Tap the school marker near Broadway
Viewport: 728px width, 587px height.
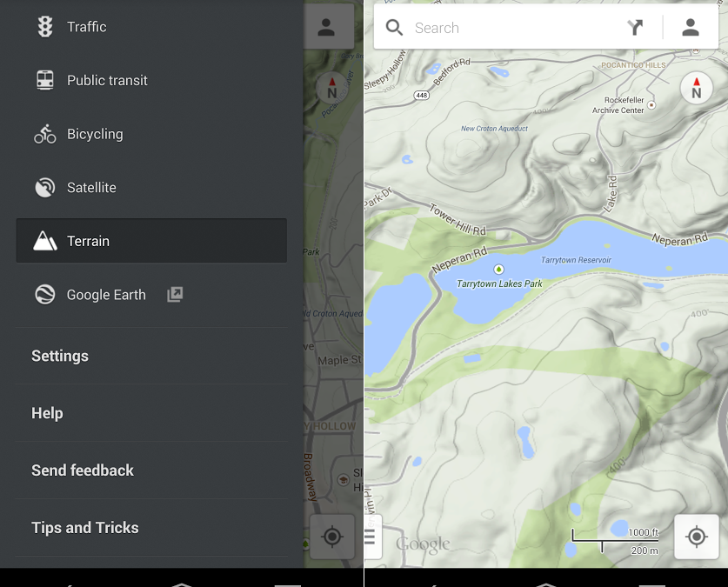pyautogui.click(x=343, y=479)
